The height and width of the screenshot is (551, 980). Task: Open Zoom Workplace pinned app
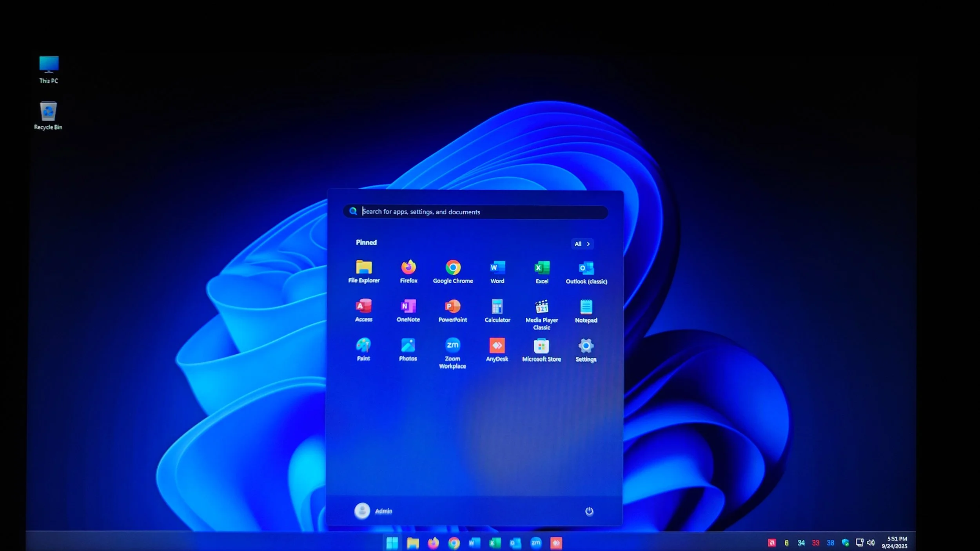452,346
